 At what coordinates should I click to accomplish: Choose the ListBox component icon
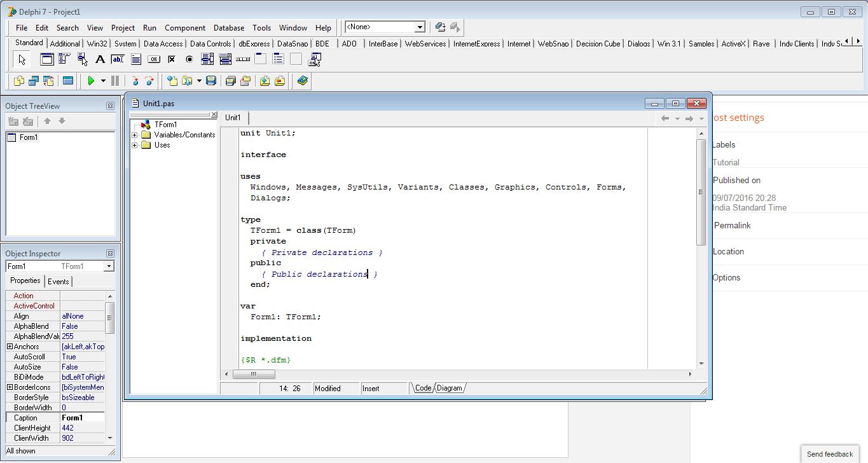point(207,59)
